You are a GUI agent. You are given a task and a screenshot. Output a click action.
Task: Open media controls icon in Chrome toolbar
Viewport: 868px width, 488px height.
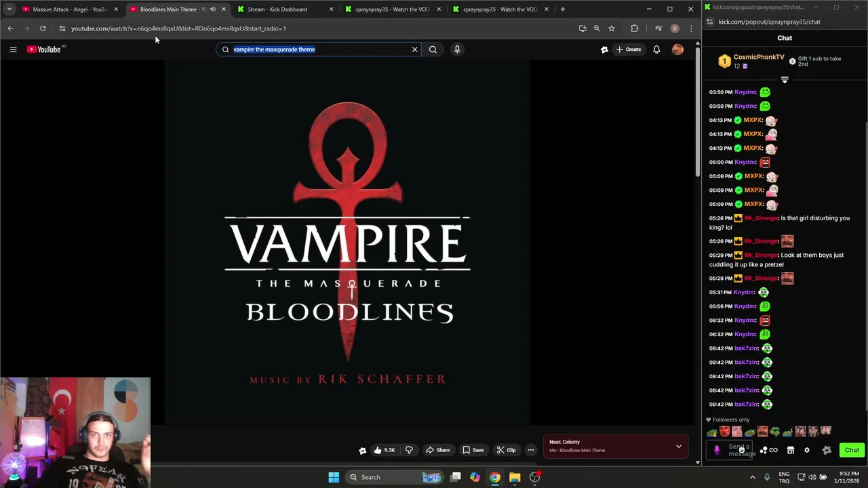pos(658,28)
